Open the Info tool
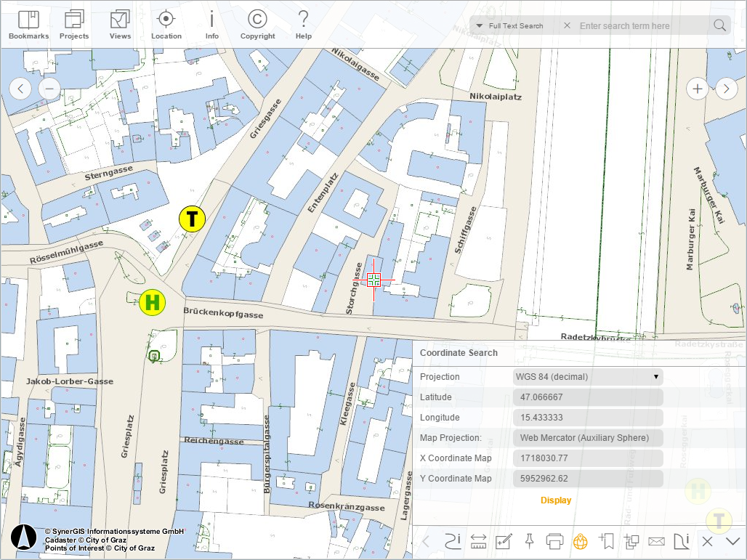The width and height of the screenshot is (747, 560). click(211, 24)
